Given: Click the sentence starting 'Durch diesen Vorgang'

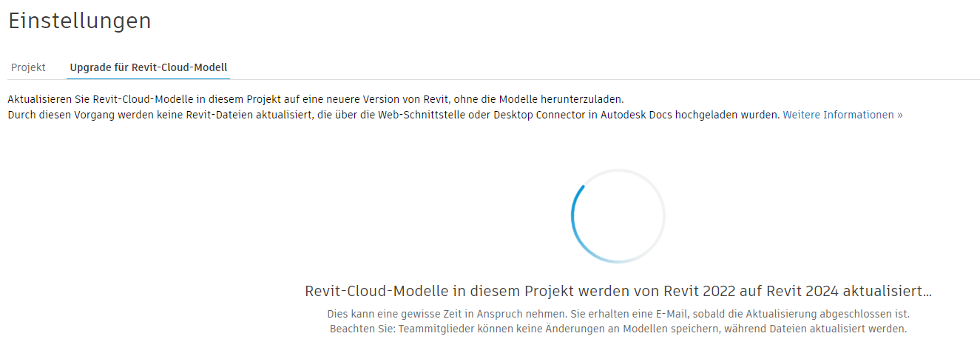Looking at the screenshot, I should pos(393,115).
